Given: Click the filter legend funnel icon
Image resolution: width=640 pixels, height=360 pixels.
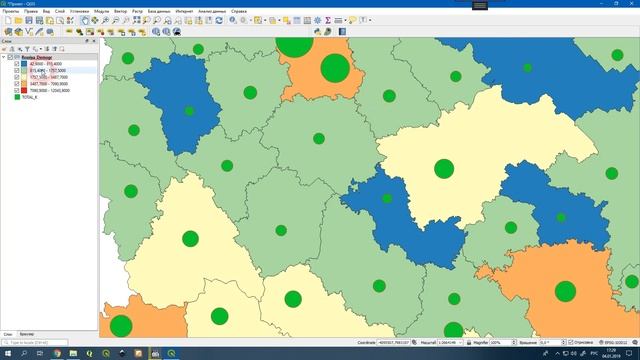Looking at the screenshot, I should [x=27, y=49].
